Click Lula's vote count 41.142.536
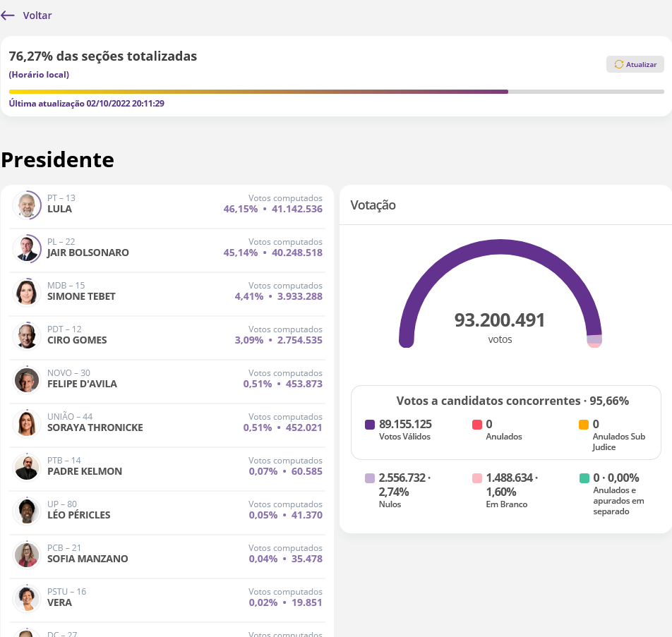Image resolution: width=672 pixels, height=637 pixels. pos(297,209)
